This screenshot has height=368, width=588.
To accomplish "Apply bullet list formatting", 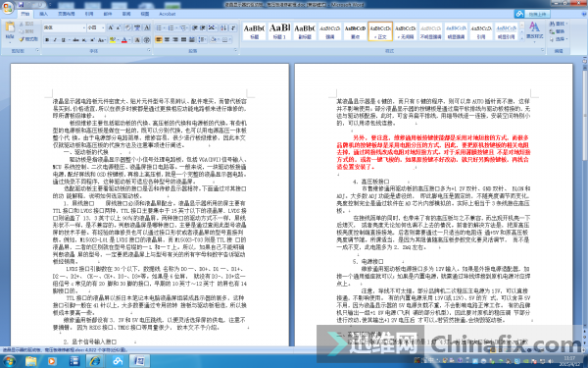I will coord(160,27).
